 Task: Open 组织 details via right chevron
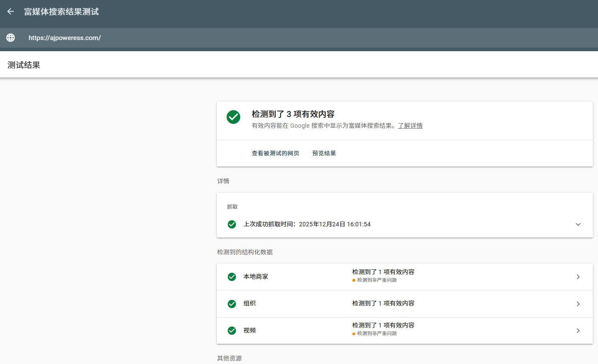pos(578,304)
